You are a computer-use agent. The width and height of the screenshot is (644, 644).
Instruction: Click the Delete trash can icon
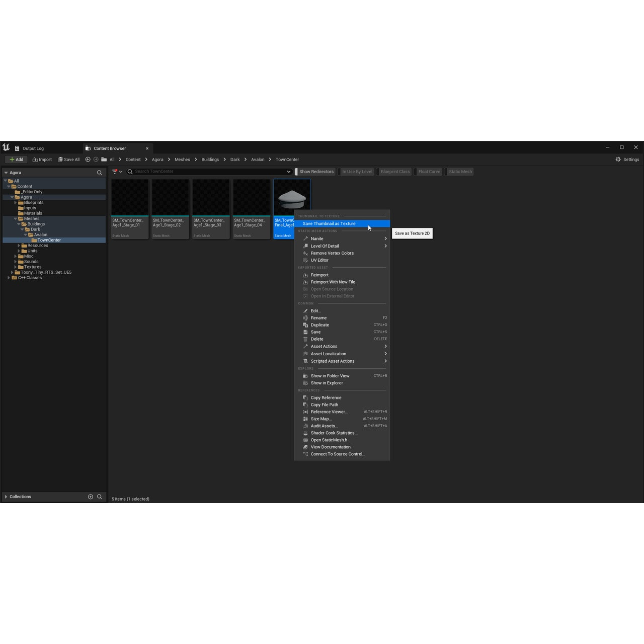[305, 339]
